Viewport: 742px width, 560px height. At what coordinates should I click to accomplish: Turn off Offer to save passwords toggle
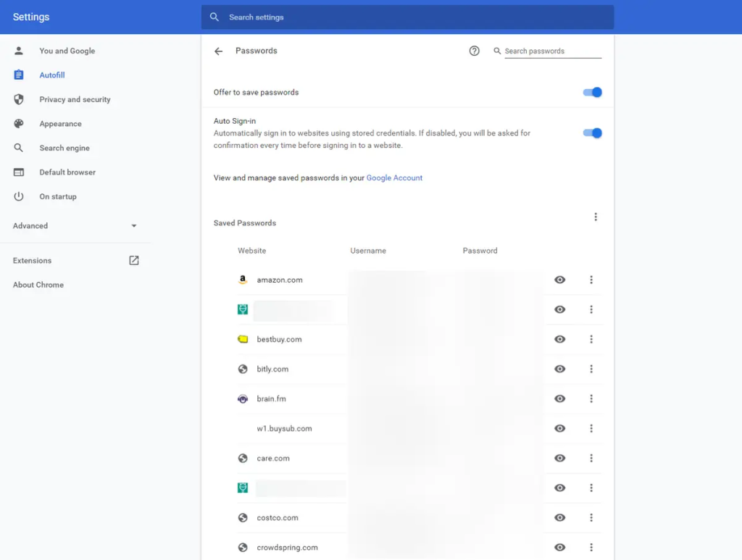pos(593,92)
